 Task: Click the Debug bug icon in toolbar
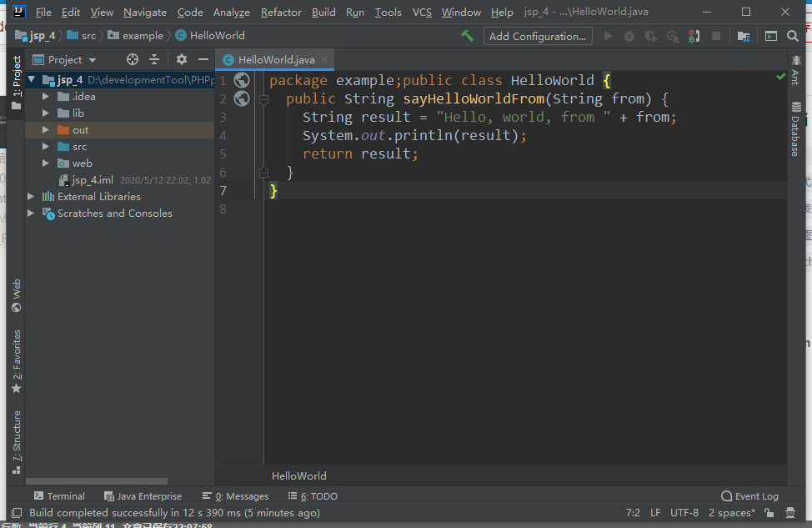(629, 36)
